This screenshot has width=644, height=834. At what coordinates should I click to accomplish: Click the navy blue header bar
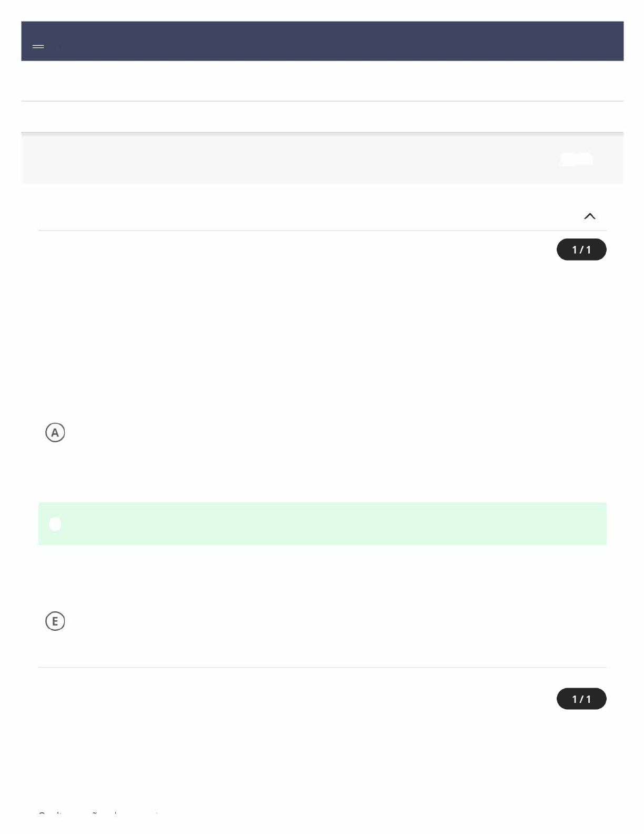point(322,41)
